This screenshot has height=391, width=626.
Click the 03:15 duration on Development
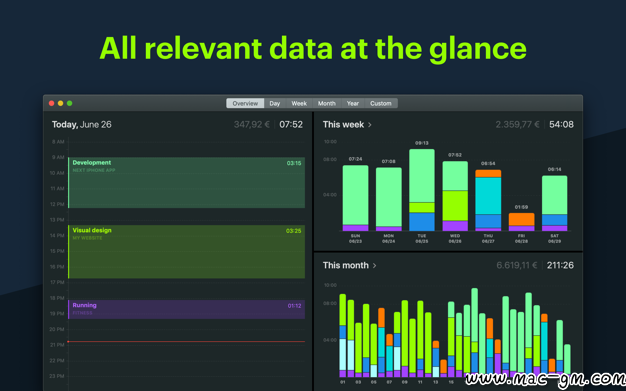294,163
